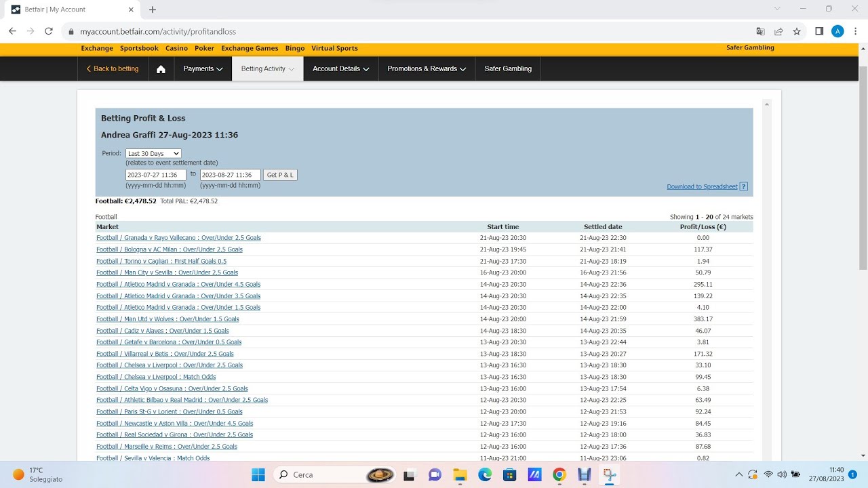Reload the page with refresh icon
868x488 pixels.
coord(49,31)
